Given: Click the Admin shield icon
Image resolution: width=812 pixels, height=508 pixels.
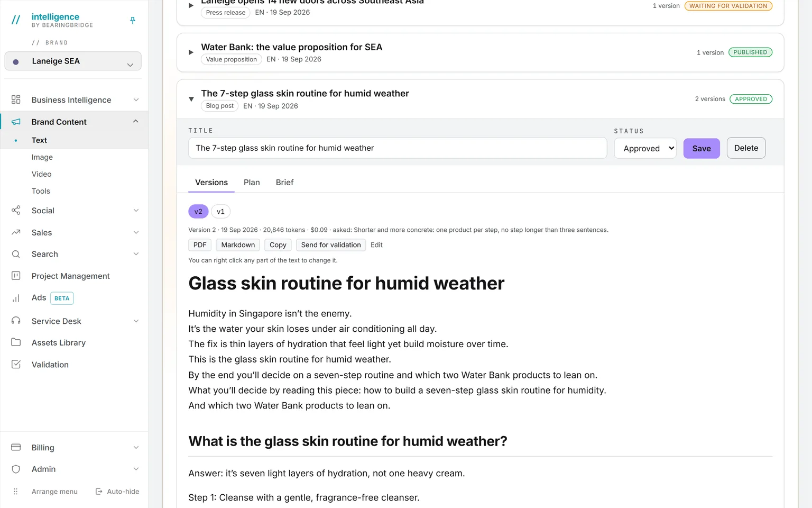Looking at the screenshot, I should coord(16,469).
